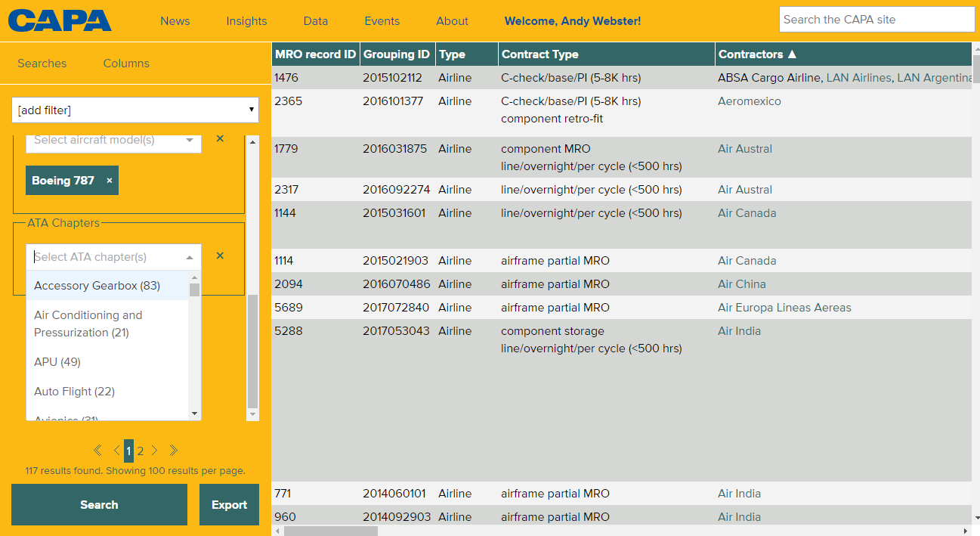Select Accessory Gearbox (83) option

pyautogui.click(x=107, y=286)
